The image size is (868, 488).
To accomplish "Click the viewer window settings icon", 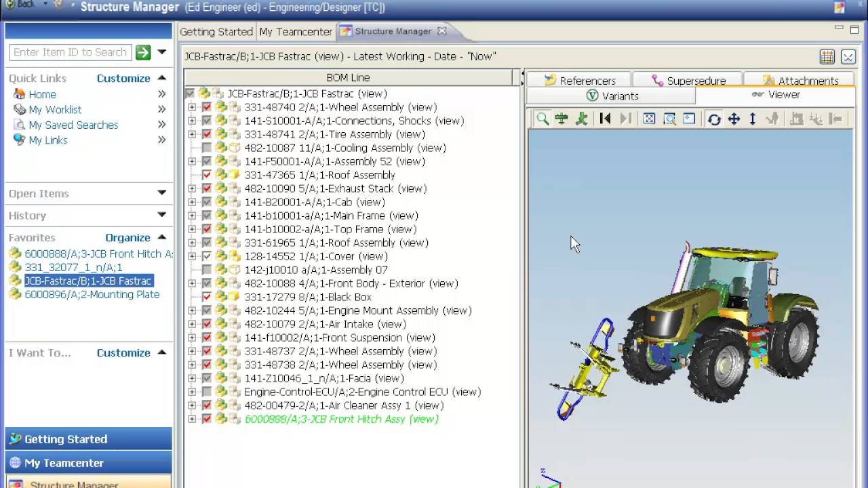I will click(x=689, y=119).
